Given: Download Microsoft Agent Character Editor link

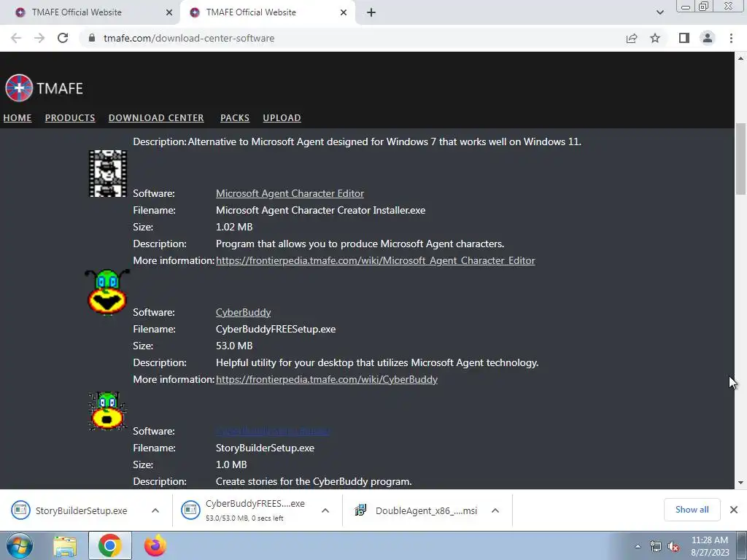Looking at the screenshot, I should [x=290, y=193].
